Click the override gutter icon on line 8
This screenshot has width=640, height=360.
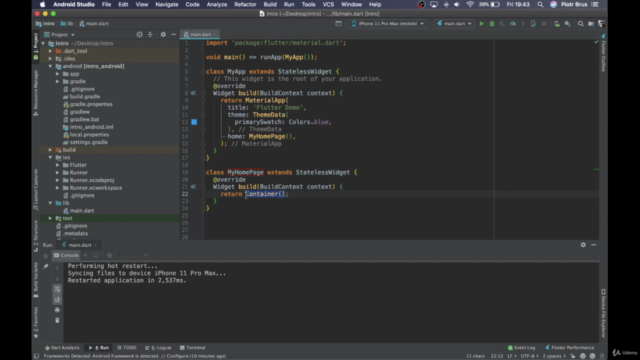click(x=193, y=93)
